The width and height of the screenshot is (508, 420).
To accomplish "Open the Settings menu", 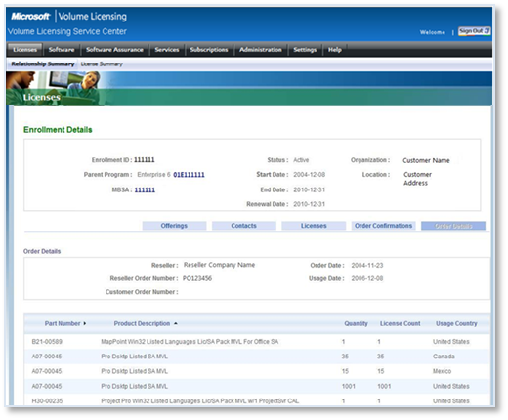I will click(x=305, y=50).
